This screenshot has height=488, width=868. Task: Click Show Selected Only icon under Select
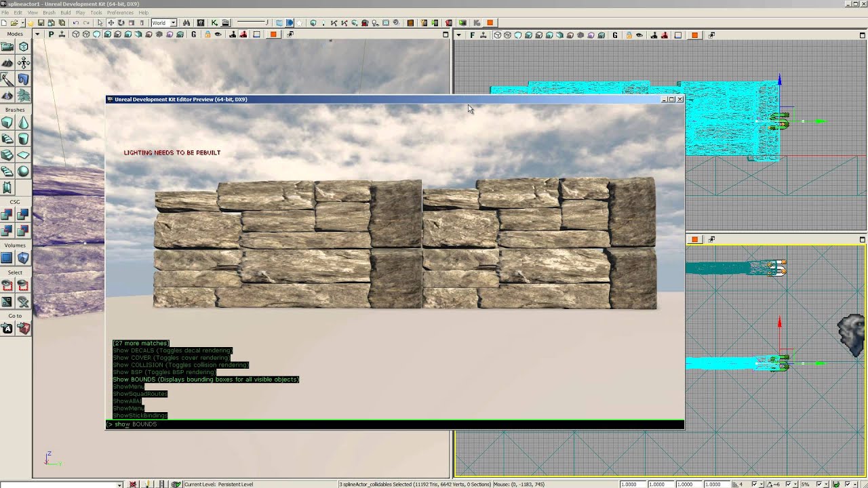tap(7, 285)
